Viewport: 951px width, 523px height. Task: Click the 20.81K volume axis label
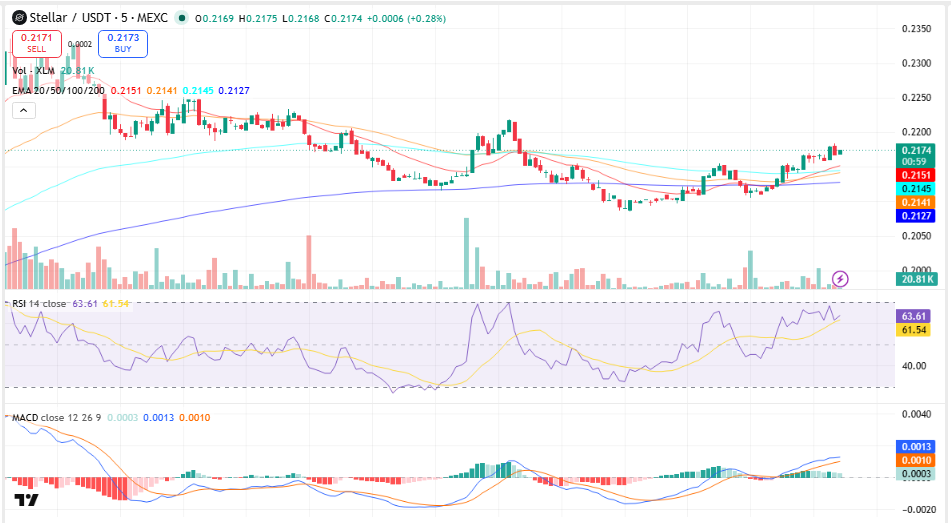[x=916, y=279]
